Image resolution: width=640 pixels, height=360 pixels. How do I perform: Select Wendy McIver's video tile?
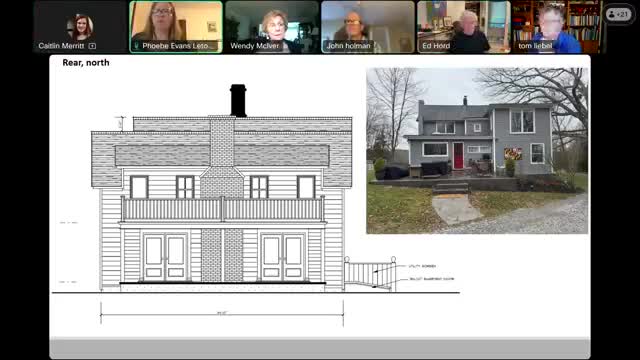(272, 27)
